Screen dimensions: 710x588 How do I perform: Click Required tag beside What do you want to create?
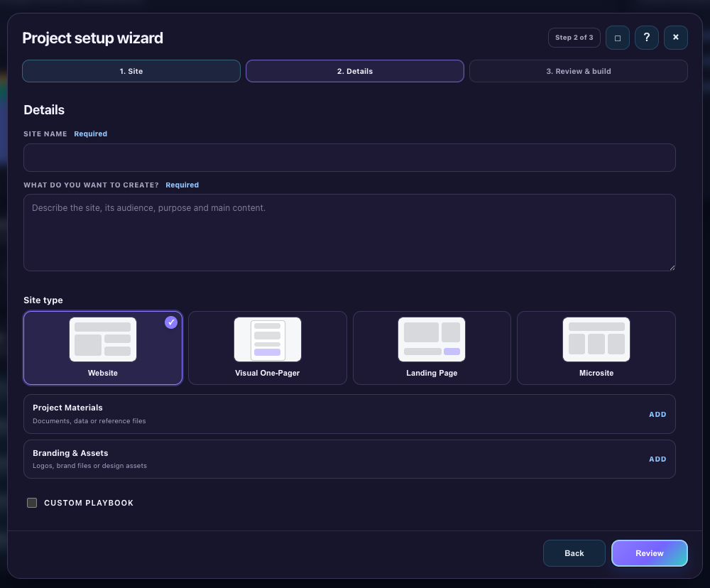pyautogui.click(x=182, y=185)
